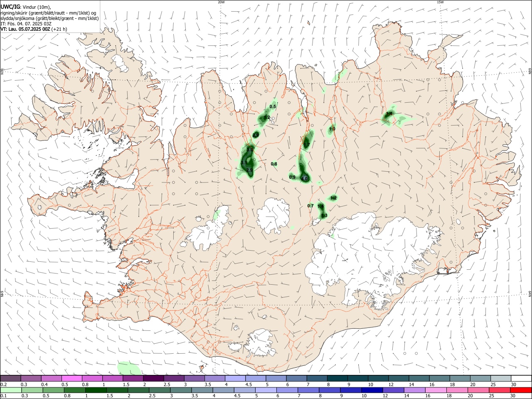The height and width of the screenshot is (399, 532).
Task: Pick the light pink 16 swatch in lower legend
Action: (436, 390)
